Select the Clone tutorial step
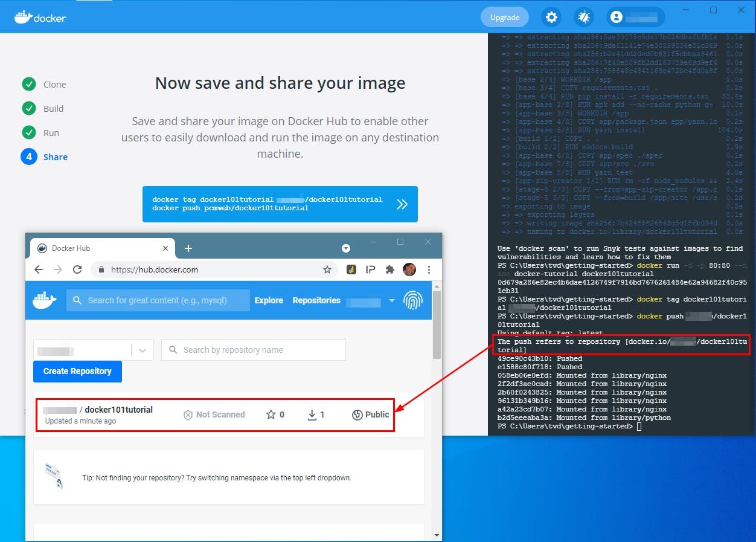Viewport: 756px width, 542px height. tap(44, 85)
